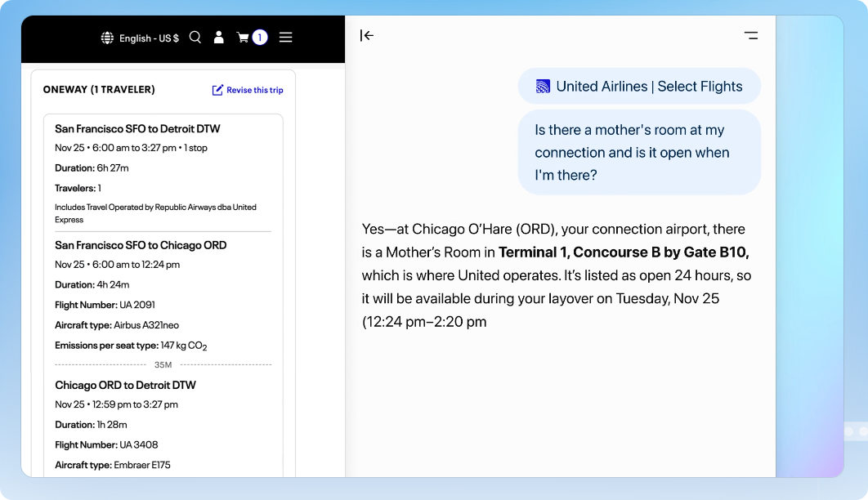Click the Revise this trip link

(x=254, y=90)
